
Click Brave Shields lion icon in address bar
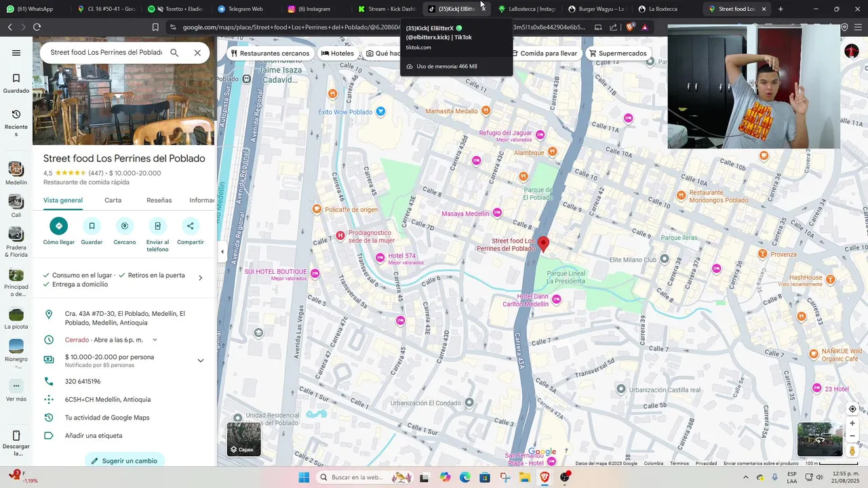pos(630,27)
